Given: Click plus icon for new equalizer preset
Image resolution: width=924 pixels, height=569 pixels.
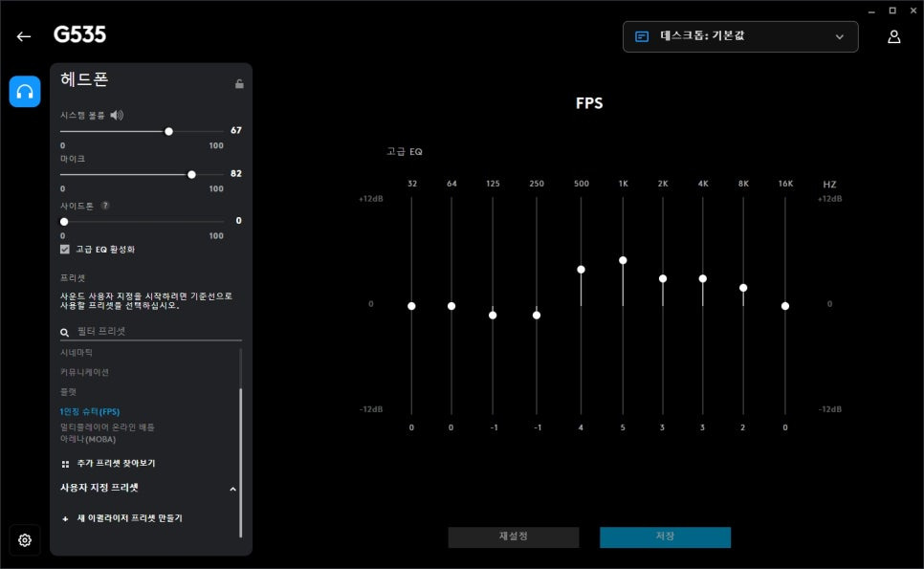Looking at the screenshot, I should coord(65,519).
